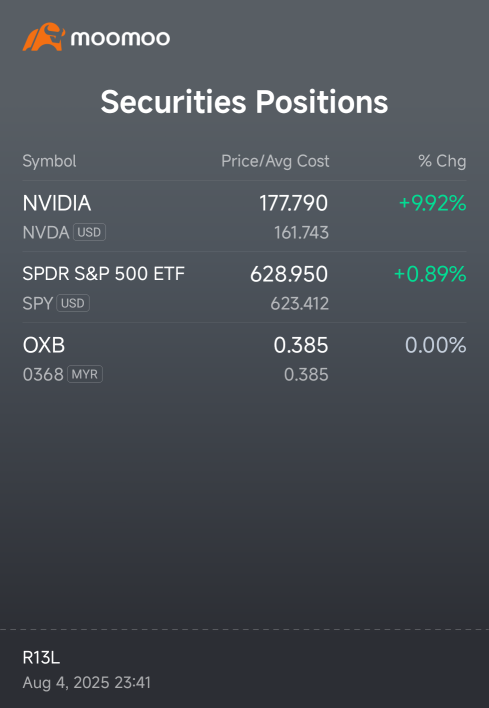Open the NVIDIA position row
The width and height of the screenshot is (489, 708).
pyautogui.click(x=244, y=216)
